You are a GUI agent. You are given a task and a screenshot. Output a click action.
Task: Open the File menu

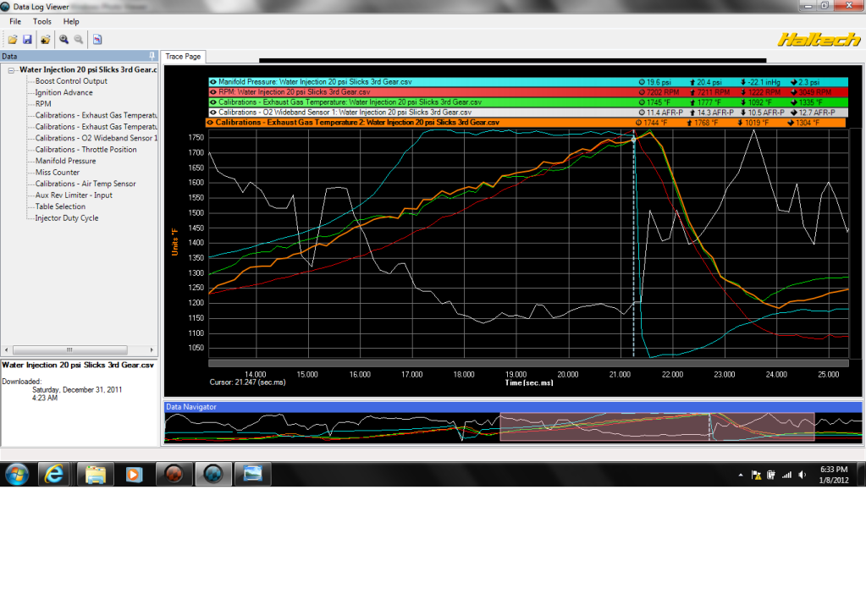click(15, 21)
